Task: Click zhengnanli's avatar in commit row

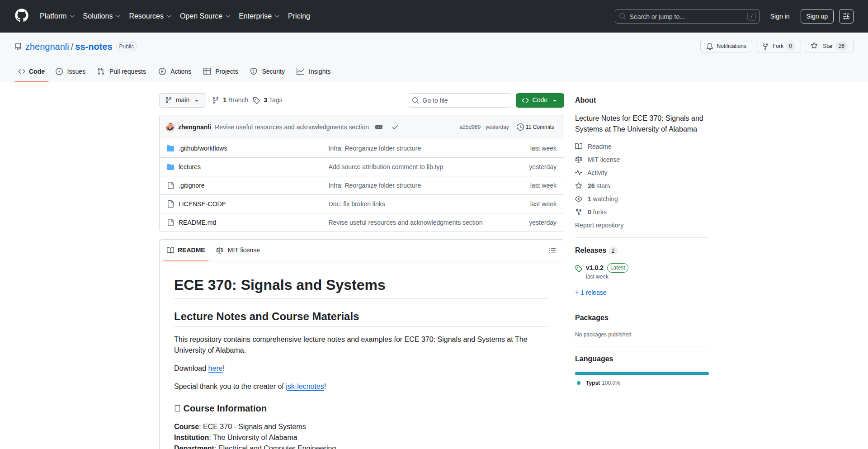Action: click(170, 127)
